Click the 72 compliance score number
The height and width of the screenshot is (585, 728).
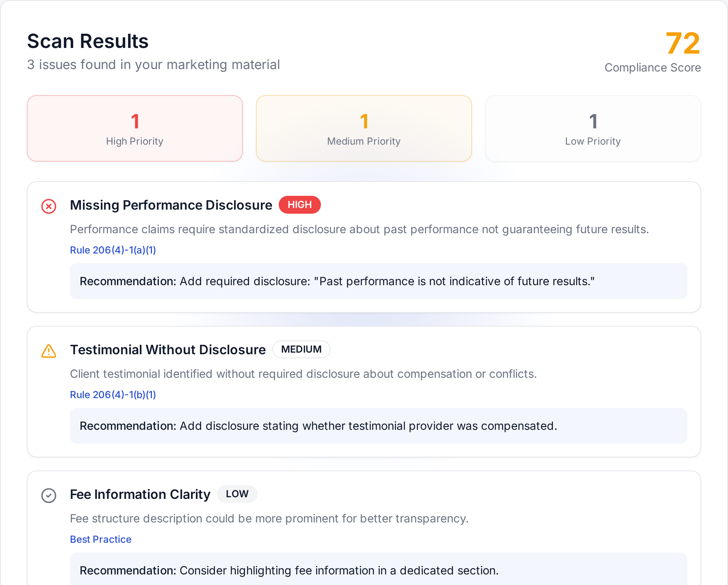(683, 43)
